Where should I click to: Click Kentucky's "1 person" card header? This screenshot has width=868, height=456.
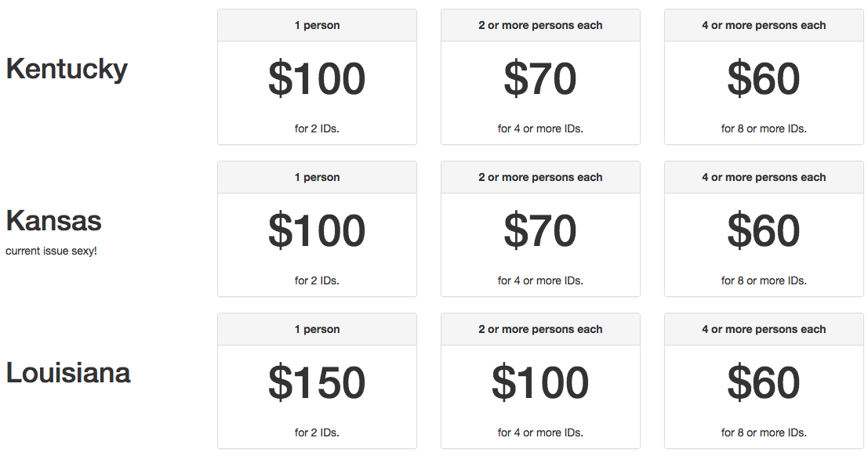coord(317,26)
